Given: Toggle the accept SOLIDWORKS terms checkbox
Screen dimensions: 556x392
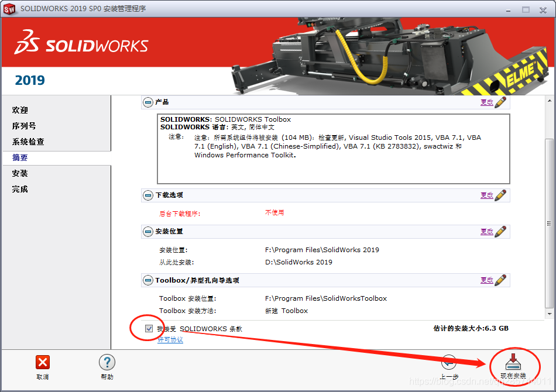Looking at the screenshot, I should (x=149, y=329).
